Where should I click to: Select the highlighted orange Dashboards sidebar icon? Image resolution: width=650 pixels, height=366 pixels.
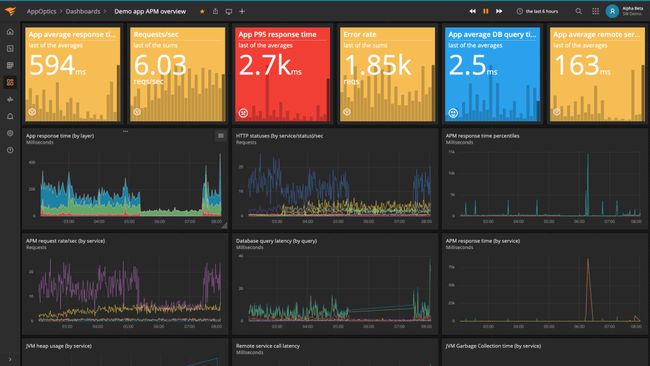[x=10, y=82]
